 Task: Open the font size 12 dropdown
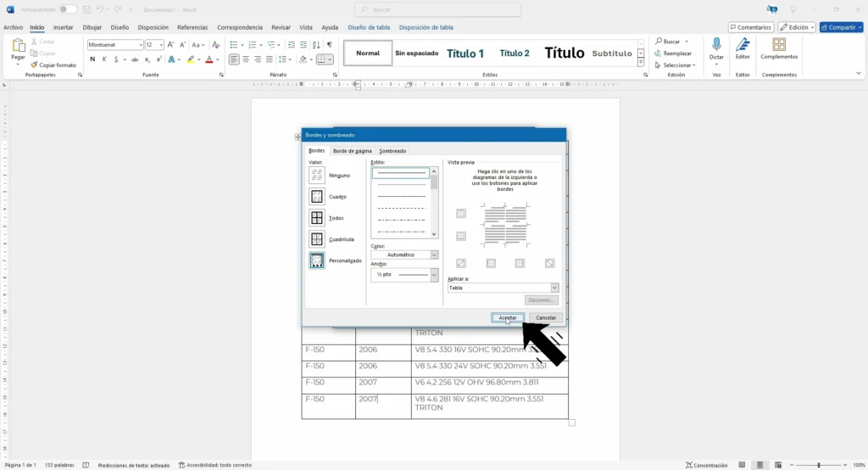[161, 45]
